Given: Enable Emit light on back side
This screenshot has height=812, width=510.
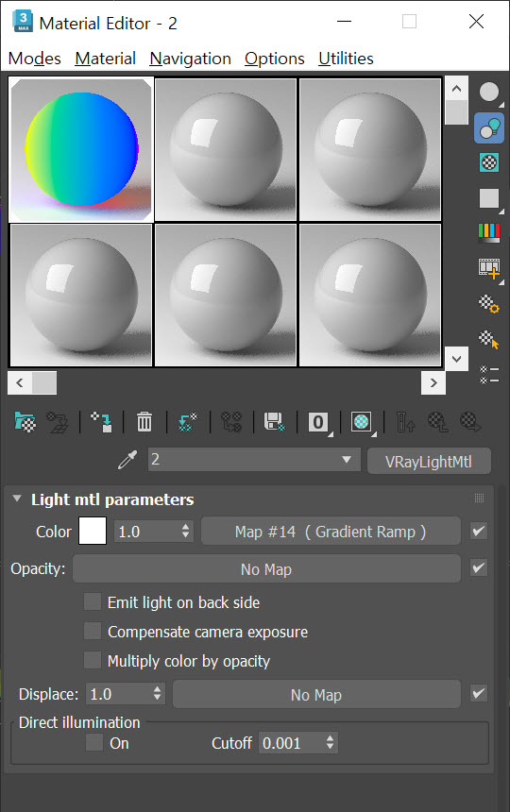Looking at the screenshot, I should [93, 601].
